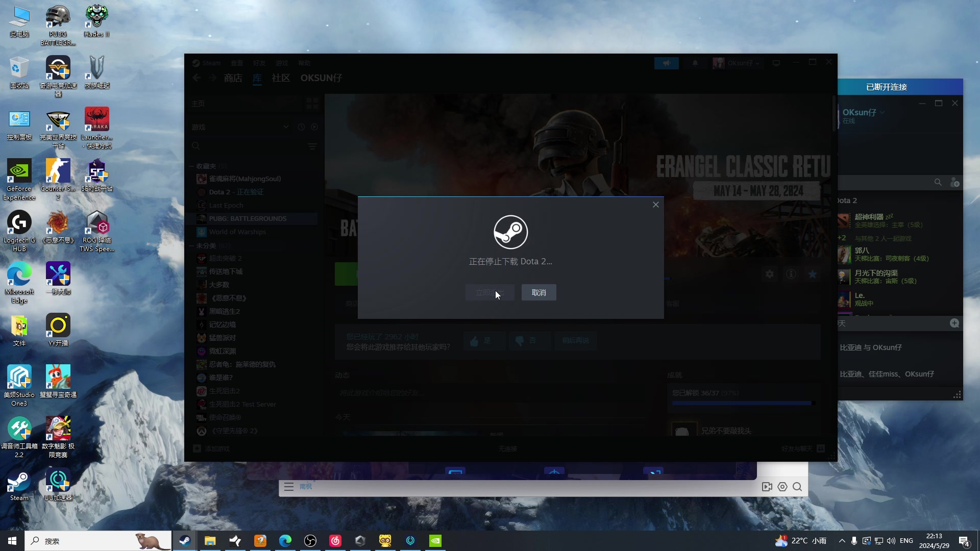Toggle the recent-activity clock sort icon

[301, 127]
